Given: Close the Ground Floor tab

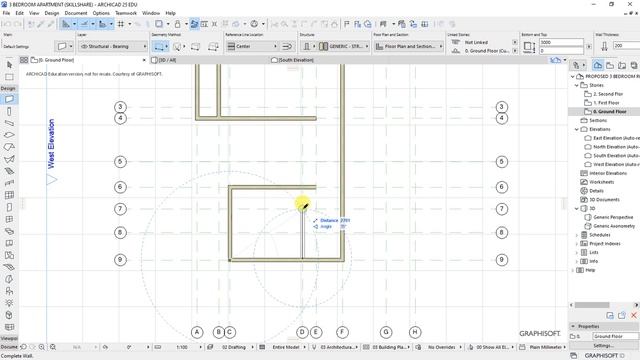Looking at the screenshot, I should pyautogui.click(x=144, y=60).
